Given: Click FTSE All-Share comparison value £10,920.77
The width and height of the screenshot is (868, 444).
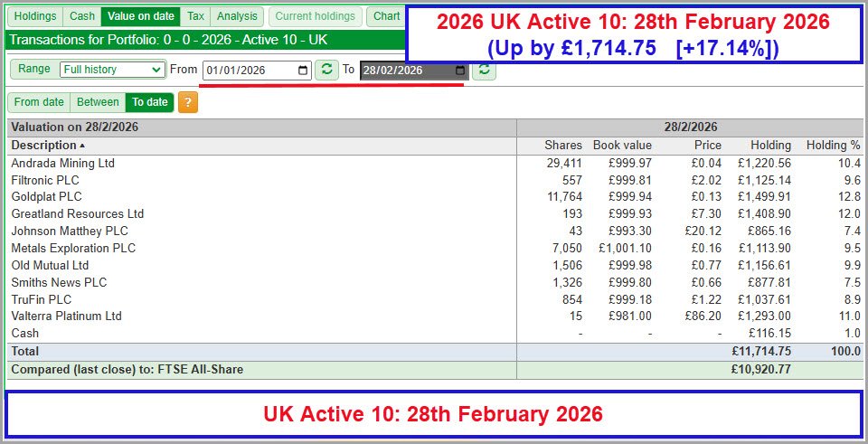Looking at the screenshot, I should tap(760, 369).
